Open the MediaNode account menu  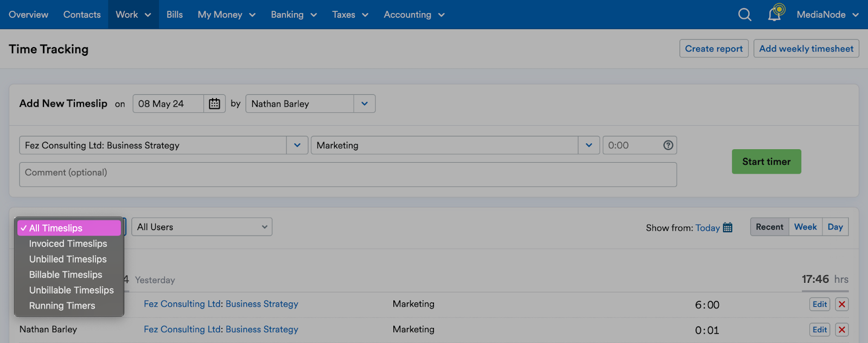tap(828, 15)
